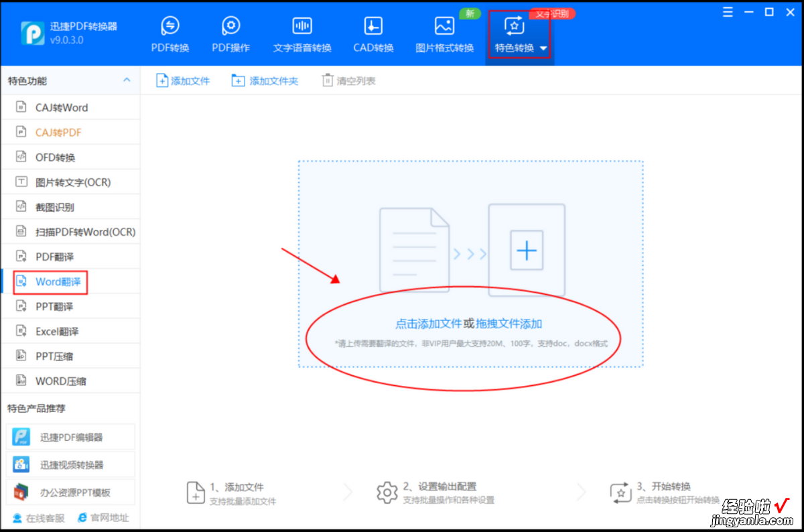Screen dimensions: 804x532
Task: Switch to the CAD转换 tab label
Action: coord(373,48)
